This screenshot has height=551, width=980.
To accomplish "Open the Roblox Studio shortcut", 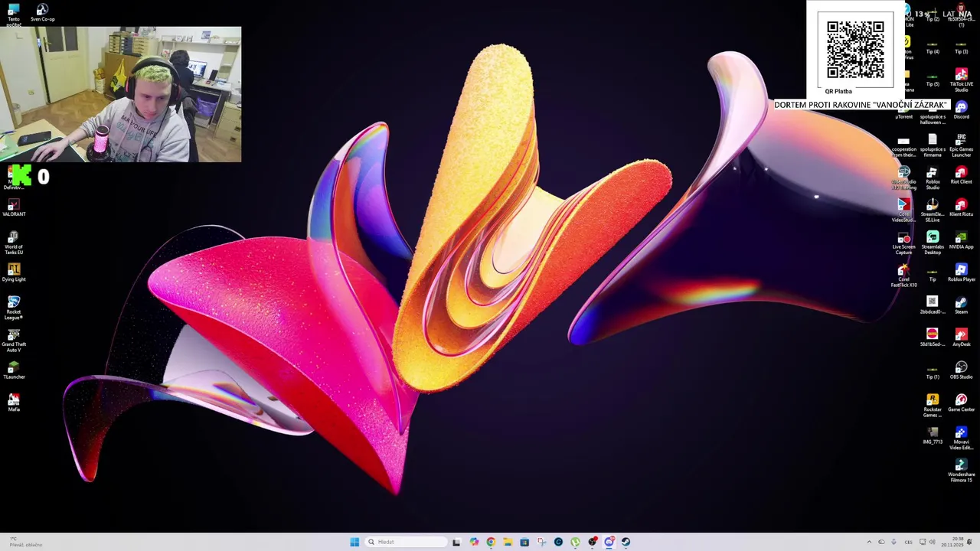I will 933,178.
